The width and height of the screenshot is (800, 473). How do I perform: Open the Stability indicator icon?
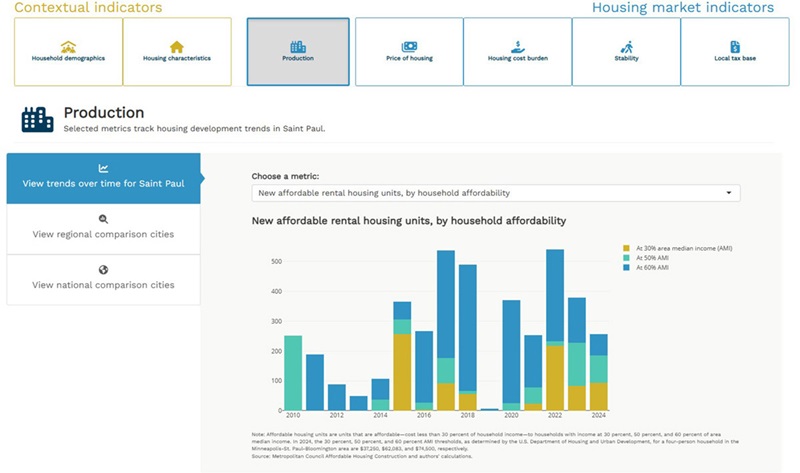pyautogui.click(x=627, y=47)
